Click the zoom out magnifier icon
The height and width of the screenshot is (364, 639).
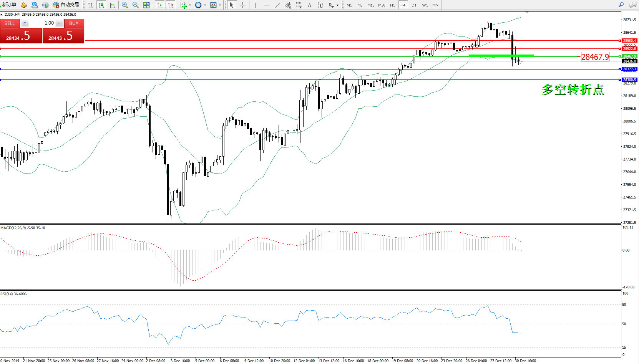(x=136, y=5)
